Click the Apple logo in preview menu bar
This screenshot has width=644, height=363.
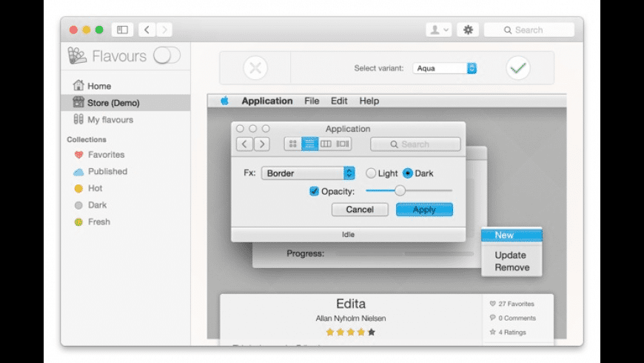pos(224,101)
